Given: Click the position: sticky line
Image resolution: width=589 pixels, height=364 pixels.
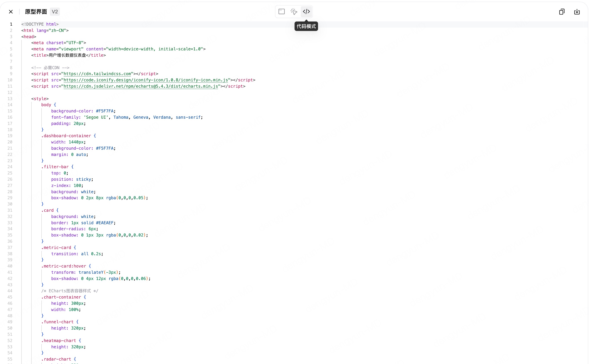Looking at the screenshot, I should tap(72, 179).
